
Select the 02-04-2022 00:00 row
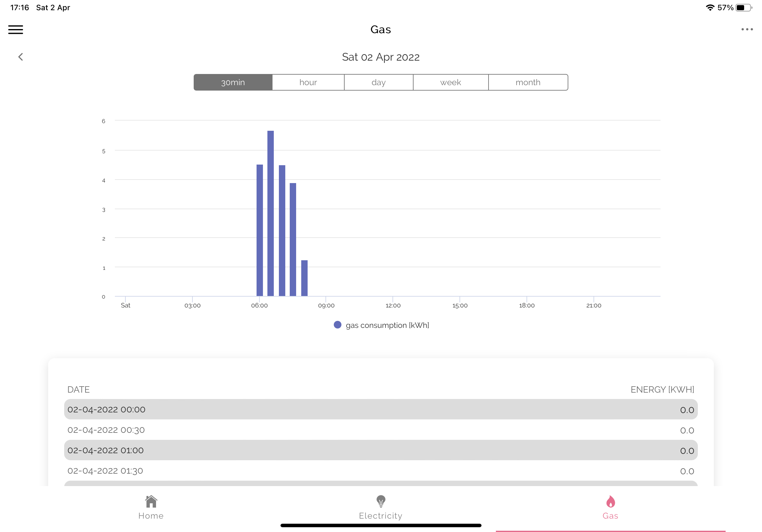click(381, 410)
